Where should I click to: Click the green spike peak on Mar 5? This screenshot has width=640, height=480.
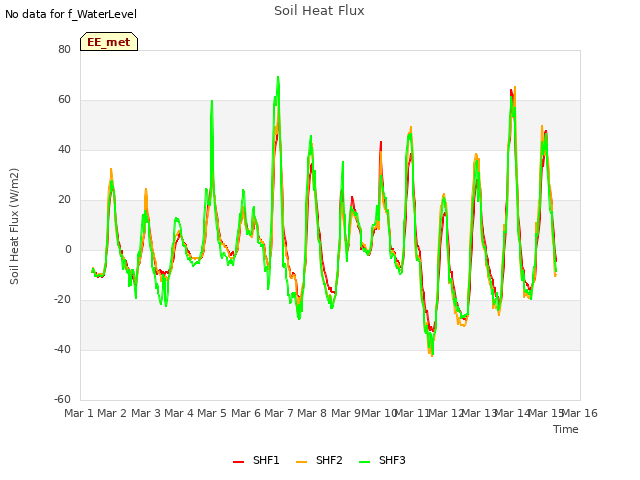coord(212,101)
